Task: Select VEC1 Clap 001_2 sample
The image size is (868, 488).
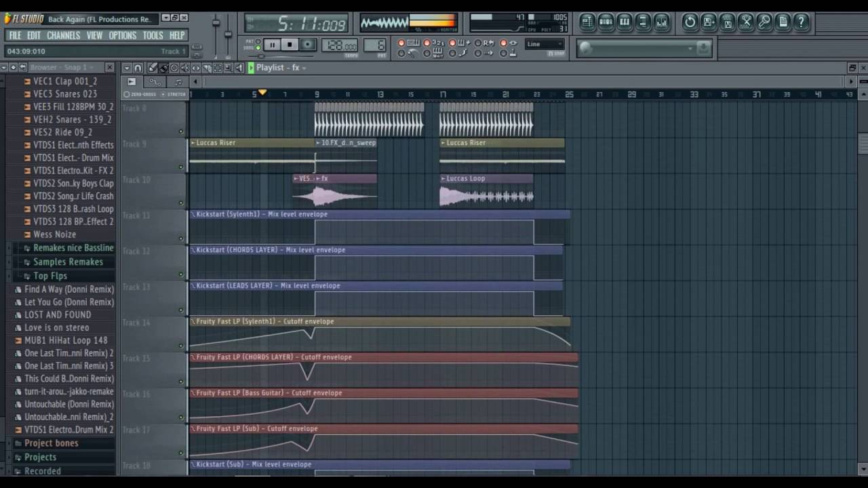Action: [65, 81]
